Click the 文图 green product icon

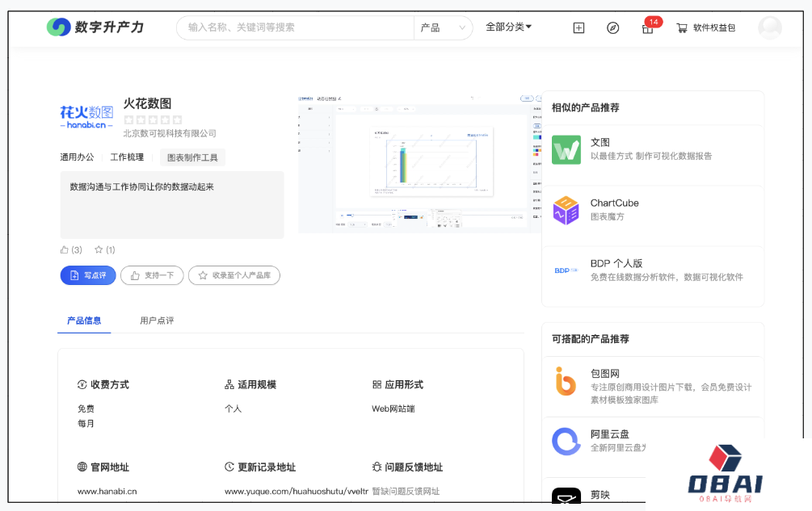coord(566,149)
